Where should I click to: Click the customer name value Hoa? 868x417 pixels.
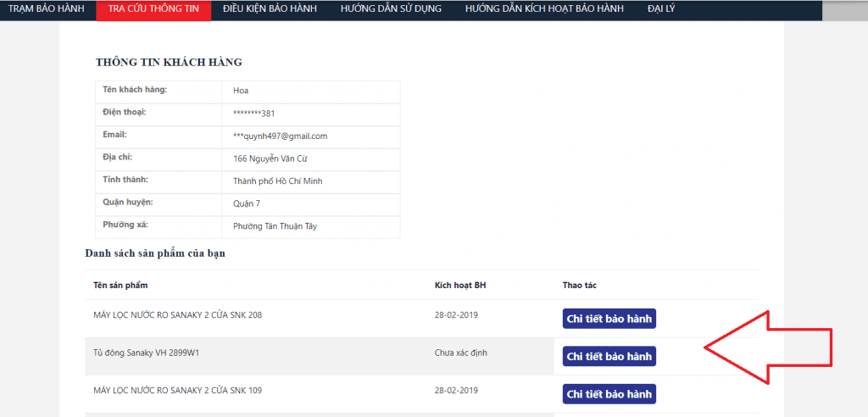pos(241,91)
